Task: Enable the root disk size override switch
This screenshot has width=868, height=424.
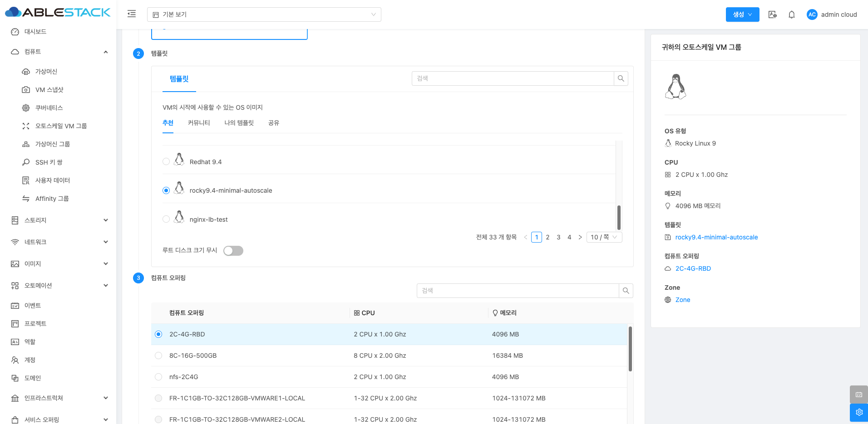Action: (233, 251)
